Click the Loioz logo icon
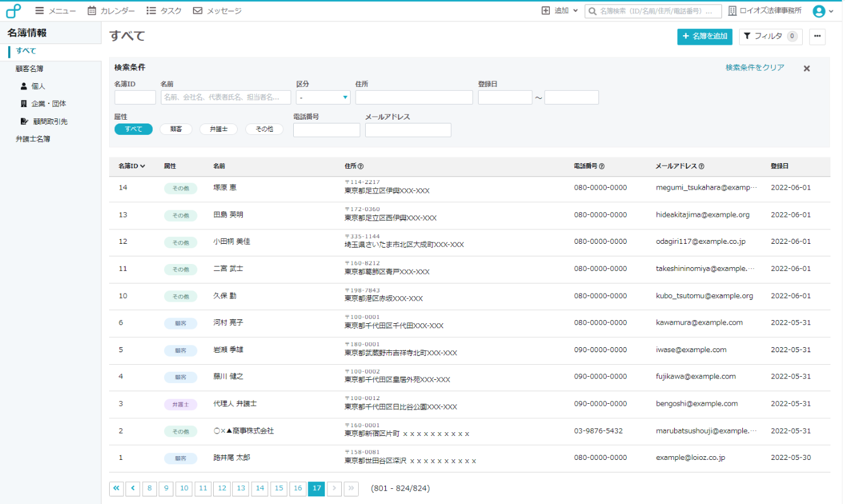845x504 pixels. pos(13,11)
